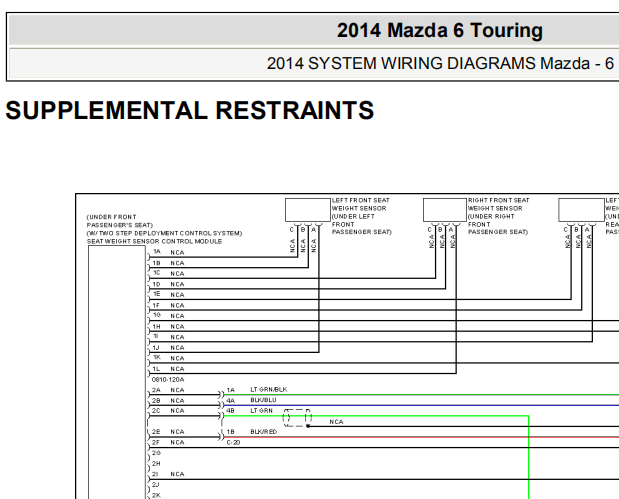Click pin label "2G" on the control module
This screenshot has height=499, width=619.
click(x=156, y=453)
